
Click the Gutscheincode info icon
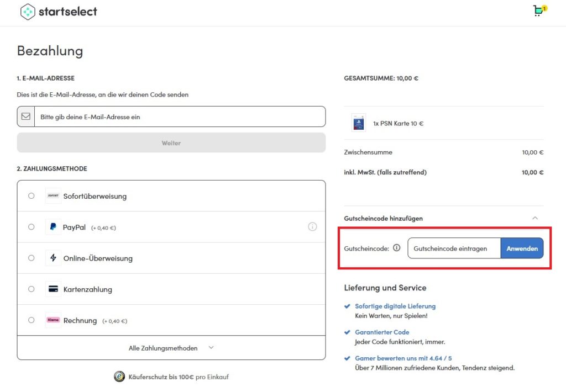click(x=396, y=248)
